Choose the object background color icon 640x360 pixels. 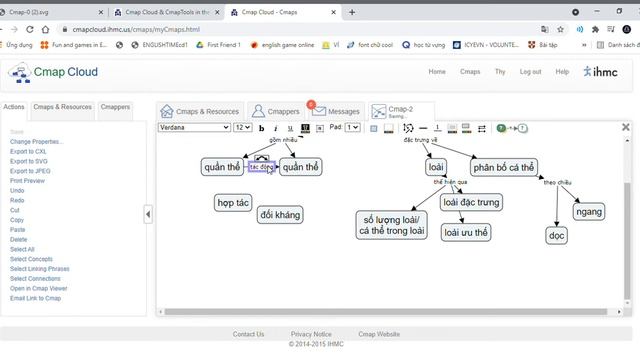(x=373, y=128)
